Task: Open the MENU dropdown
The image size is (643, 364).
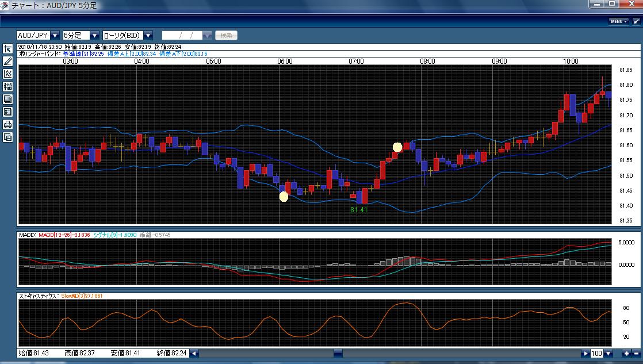Action: point(619,21)
